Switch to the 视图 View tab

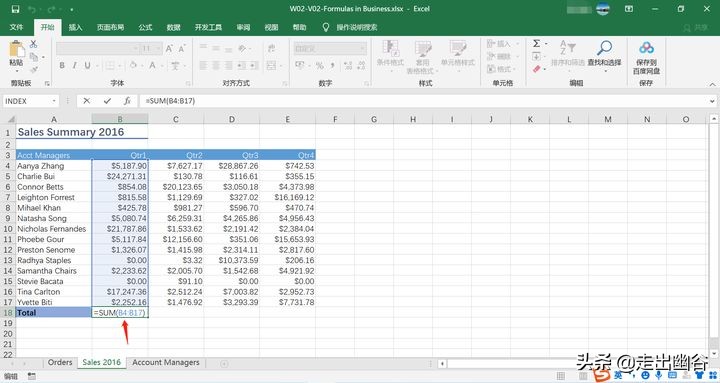pos(271,27)
